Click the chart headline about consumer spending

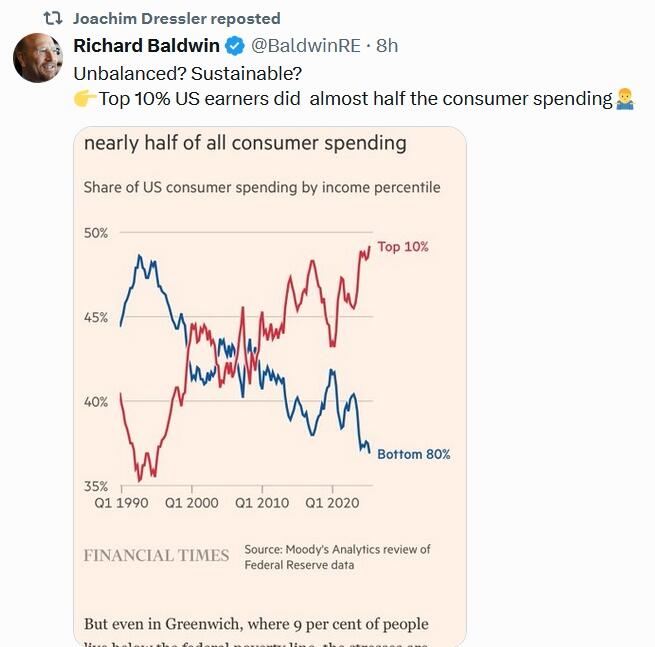[x=245, y=143]
